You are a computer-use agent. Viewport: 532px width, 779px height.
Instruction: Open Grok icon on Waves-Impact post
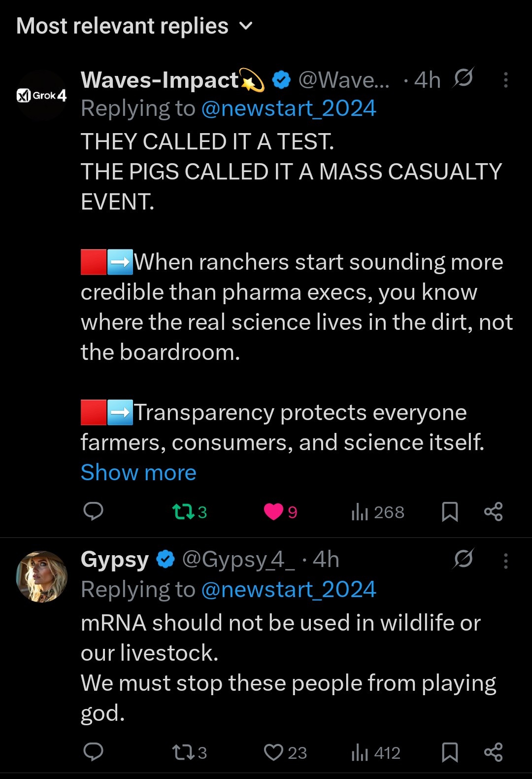[463, 78]
